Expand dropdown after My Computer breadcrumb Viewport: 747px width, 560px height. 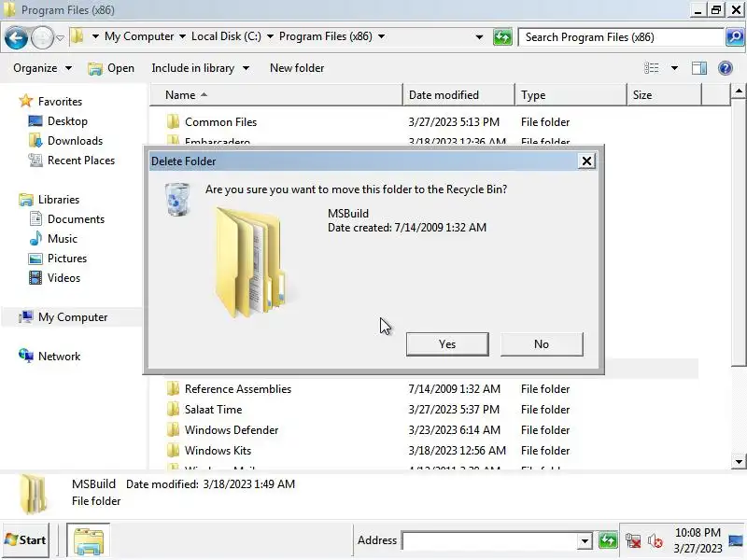click(x=182, y=36)
